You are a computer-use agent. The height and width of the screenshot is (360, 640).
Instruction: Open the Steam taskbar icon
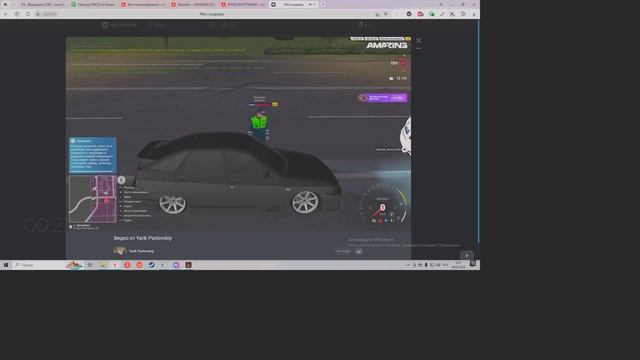(x=151, y=265)
